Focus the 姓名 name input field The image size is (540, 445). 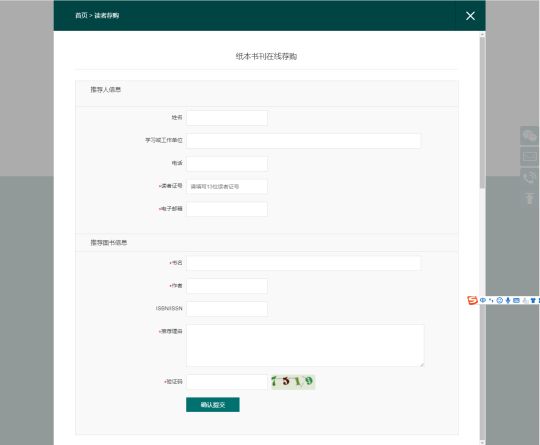pyautogui.click(x=227, y=118)
